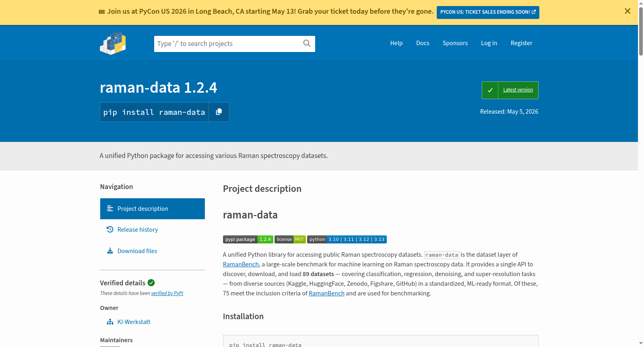Screen dimensions: 644x347
Task: Click the Installation heading
Action: pos(243,316)
